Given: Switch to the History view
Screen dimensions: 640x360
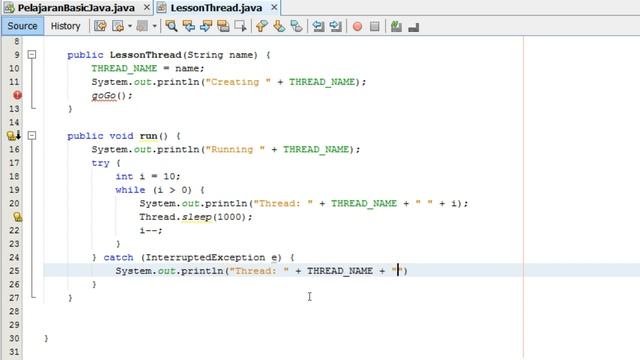Looking at the screenshot, I should 65,26.
